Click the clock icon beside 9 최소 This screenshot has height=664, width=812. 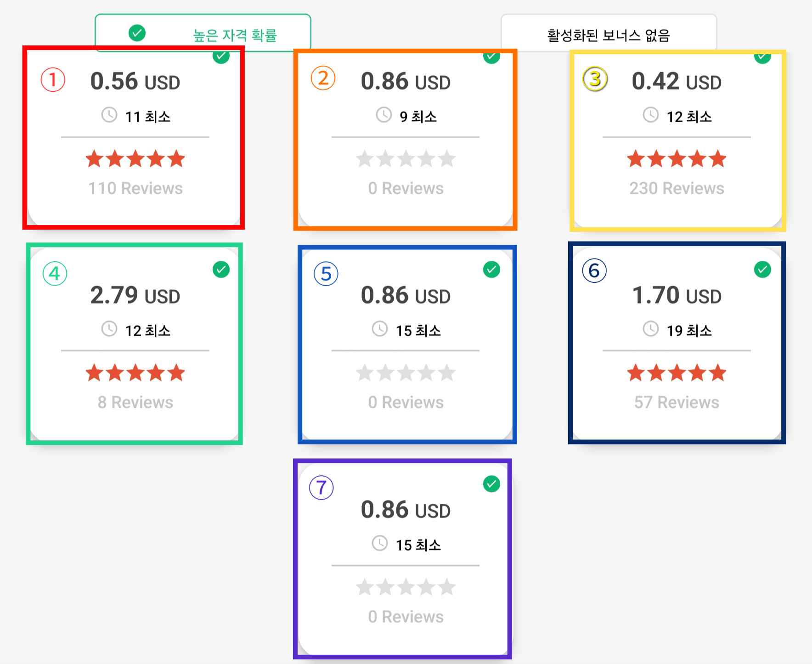pyautogui.click(x=384, y=115)
